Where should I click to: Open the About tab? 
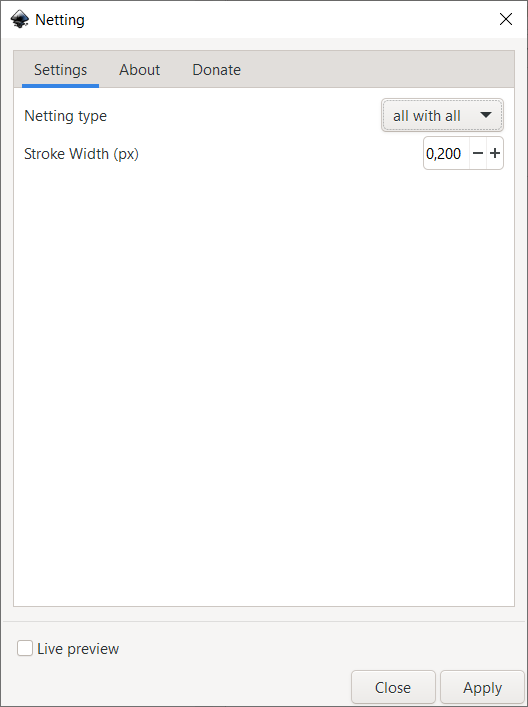pos(139,70)
